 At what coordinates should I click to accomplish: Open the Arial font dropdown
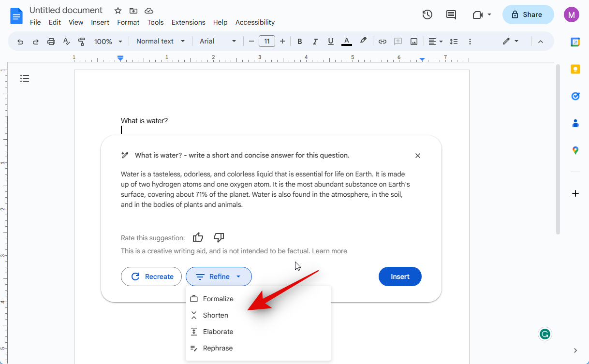pyautogui.click(x=218, y=42)
